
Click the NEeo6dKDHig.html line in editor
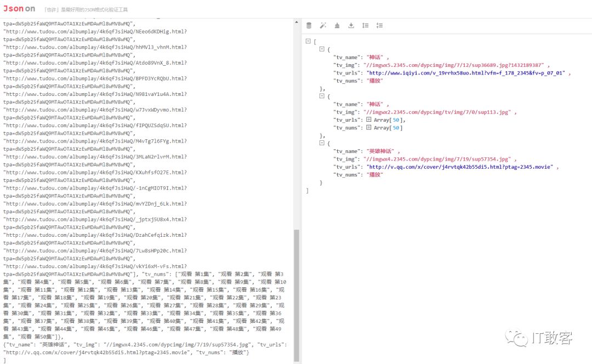pyautogui.click(x=95, y=32)
